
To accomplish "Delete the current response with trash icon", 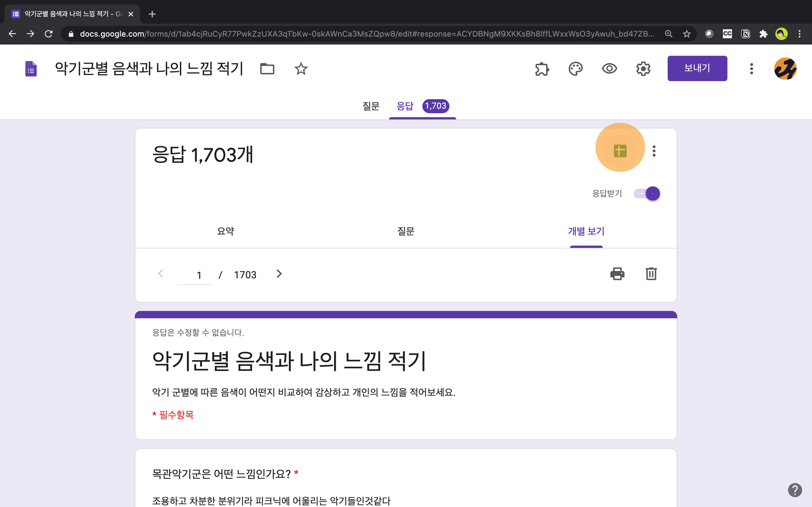I will point(651,273).
